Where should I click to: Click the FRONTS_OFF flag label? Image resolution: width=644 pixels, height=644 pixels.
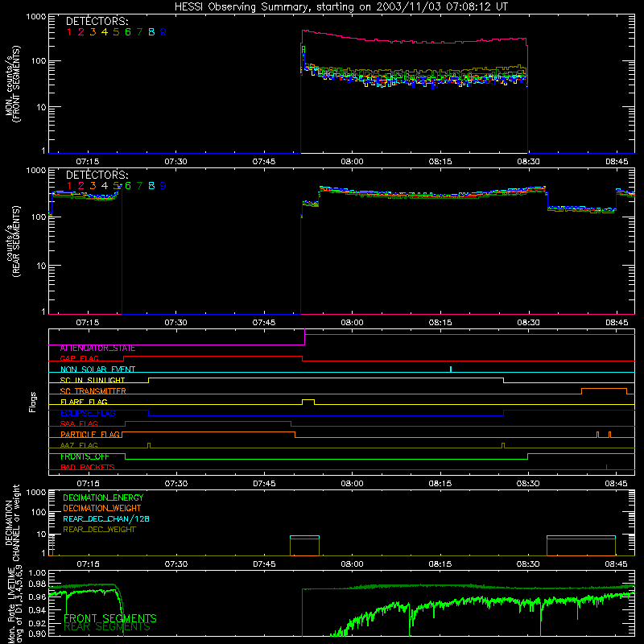pyautogui.click(x=85, y=456)
